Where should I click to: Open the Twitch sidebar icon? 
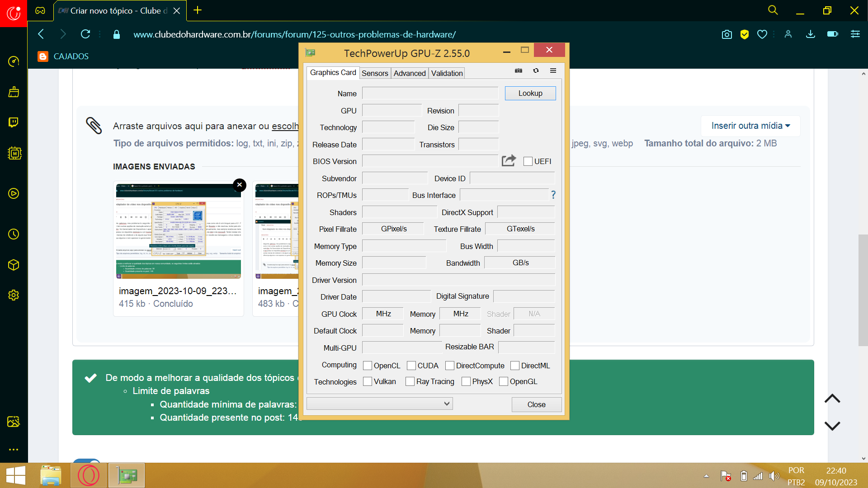point(14,122)
